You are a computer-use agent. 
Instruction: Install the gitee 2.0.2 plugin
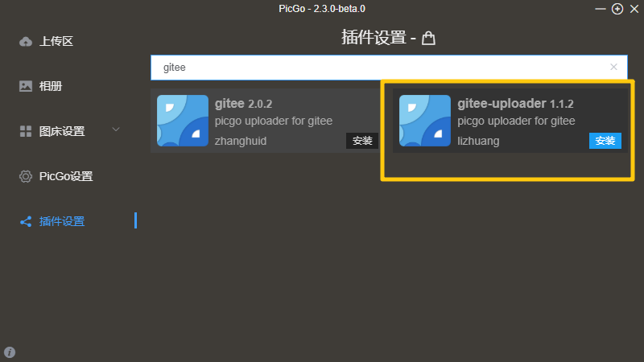tap(362, 141)
